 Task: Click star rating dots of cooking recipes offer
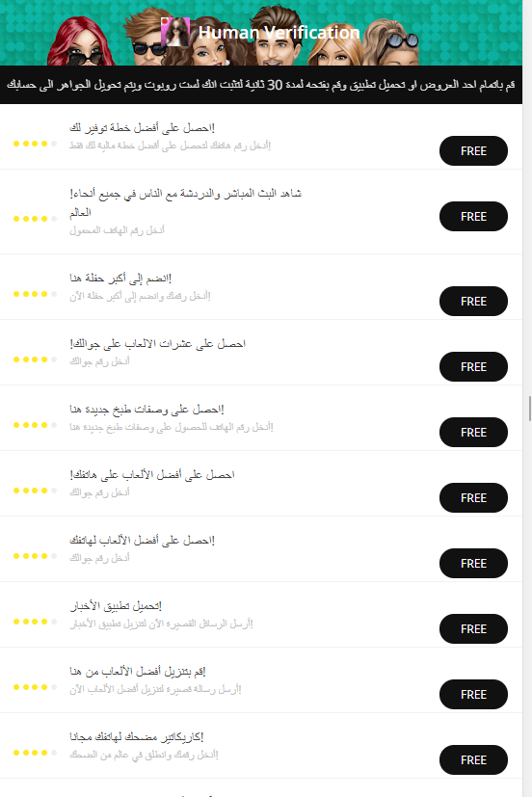pyautogui.click(x=35, y=425)
